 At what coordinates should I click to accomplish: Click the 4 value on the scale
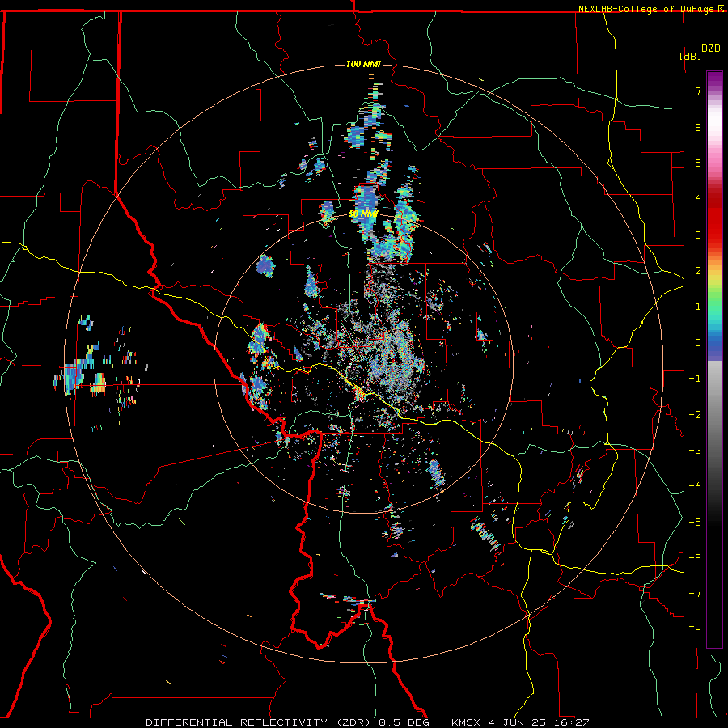pos(698,199)
